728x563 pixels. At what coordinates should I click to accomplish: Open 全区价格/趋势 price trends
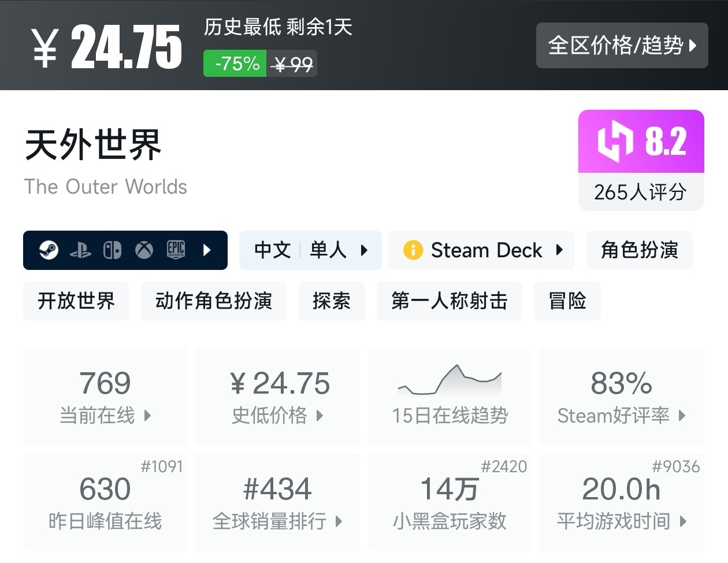(622, 45)
